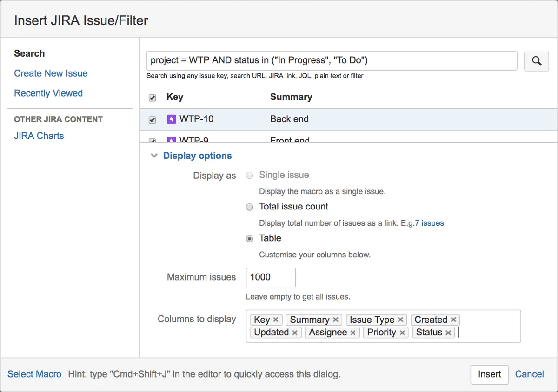Image resolution: width=558 pixels, height=392 pixels.
Task: Open JIRA Charts from the sidebar
Action: pyautogui.click(x=39, y=136)
